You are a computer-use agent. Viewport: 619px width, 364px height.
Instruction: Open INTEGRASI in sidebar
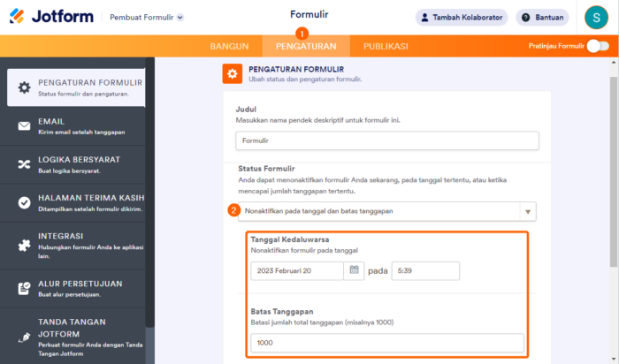73,246
